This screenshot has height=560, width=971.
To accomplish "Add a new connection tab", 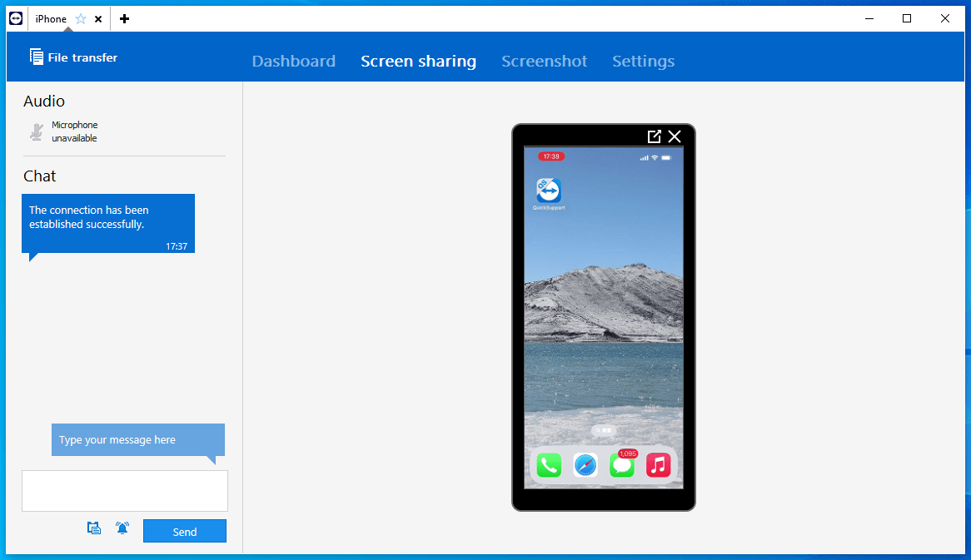I will (x=124, y=19).
